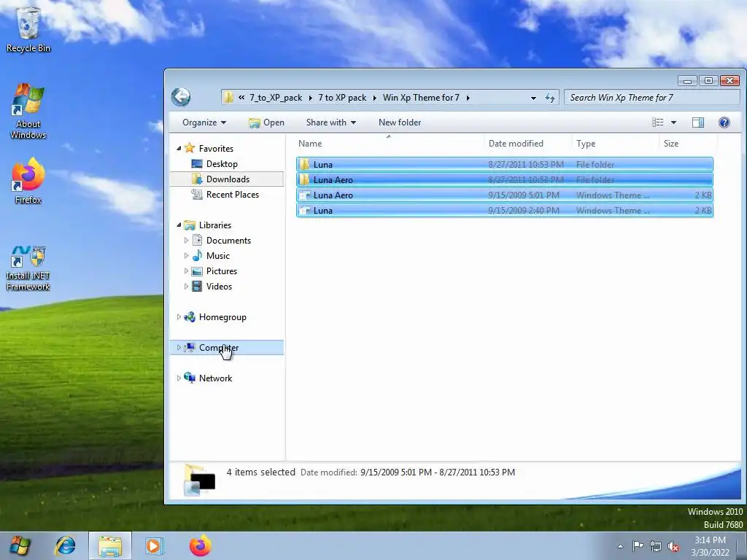Toggle the preview pane icon
This screenshot has width=747, height=560.
click(x=698, y=122)
